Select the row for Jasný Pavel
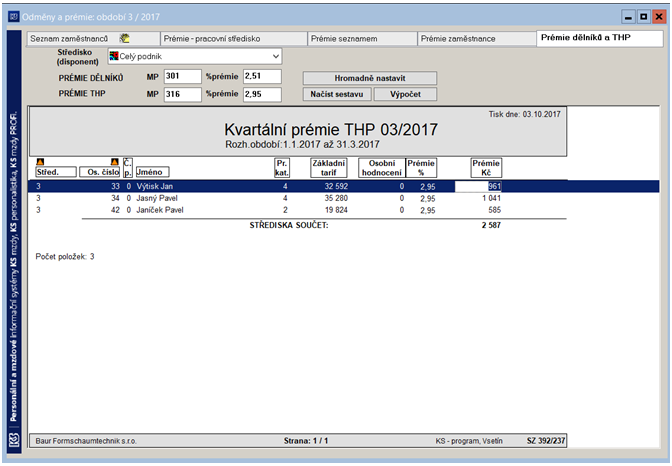This screenshot has height=466, width=672. coord(344,198)
